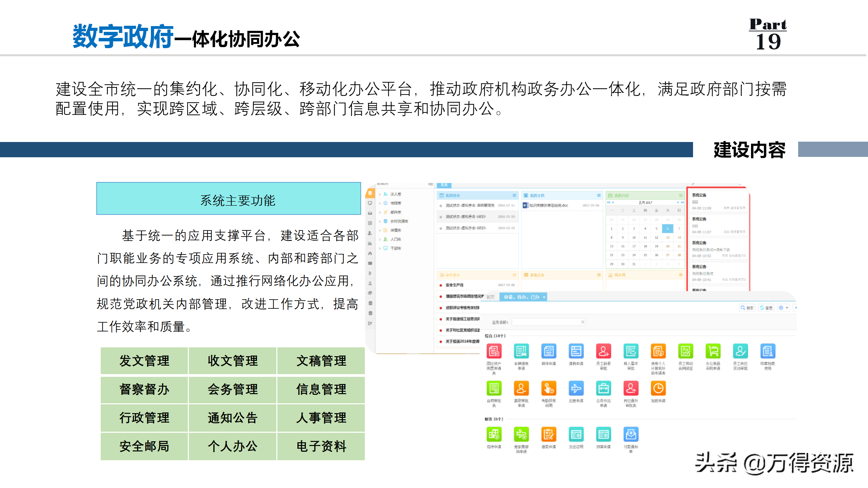Click the database icon atop the sidebar
The width and height of the screenshot is (868, 488).
[x=370, y=193]
